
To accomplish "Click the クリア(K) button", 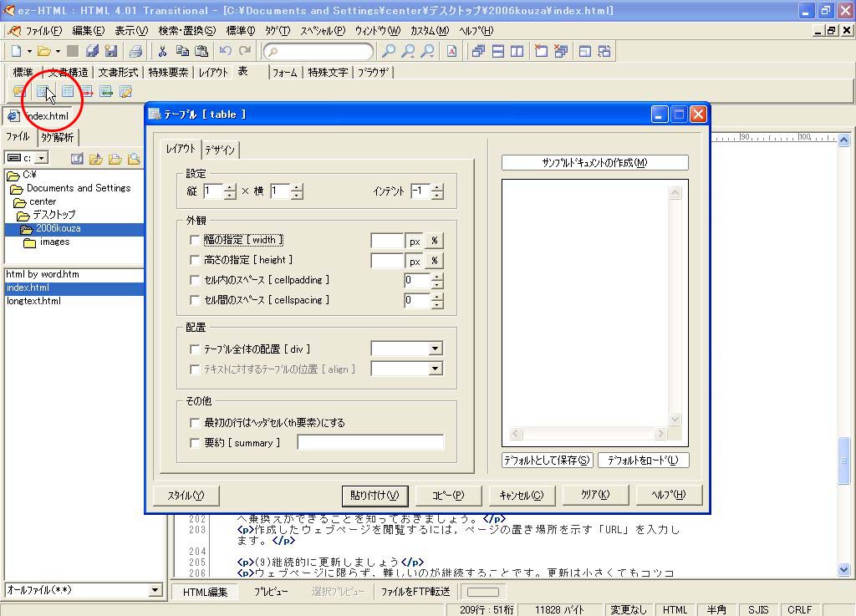I will click(595, 496).
